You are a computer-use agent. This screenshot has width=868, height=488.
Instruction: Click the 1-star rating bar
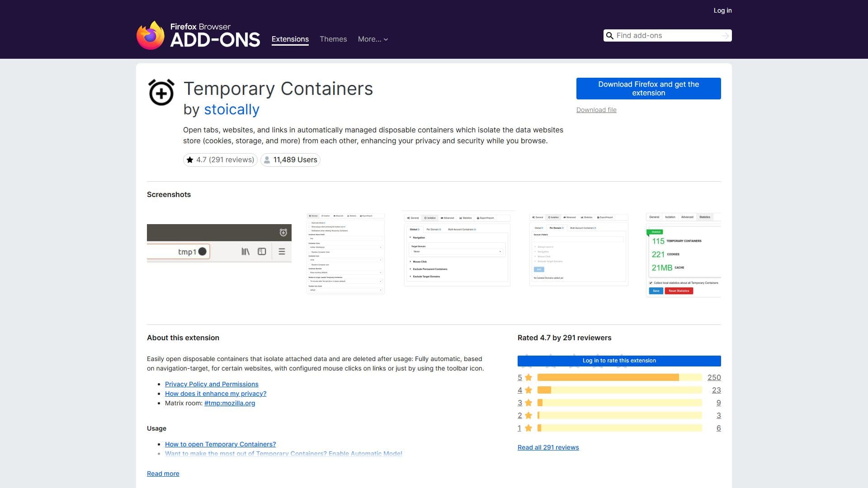[x=619, y=428]
